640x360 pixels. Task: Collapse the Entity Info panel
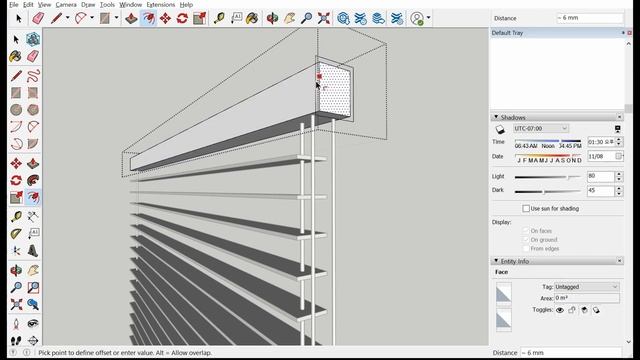click(496, 261)
